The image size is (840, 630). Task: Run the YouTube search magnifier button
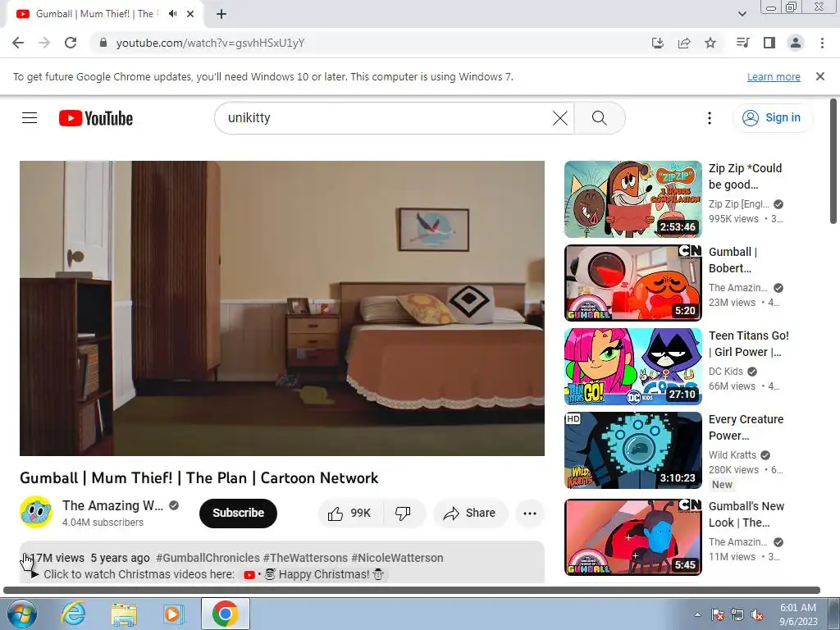(600, 118)
